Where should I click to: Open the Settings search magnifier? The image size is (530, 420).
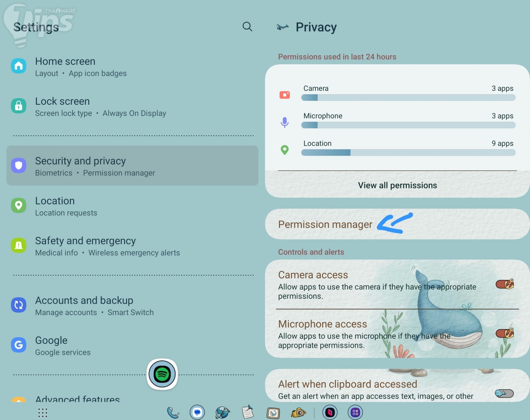[247, 26]
